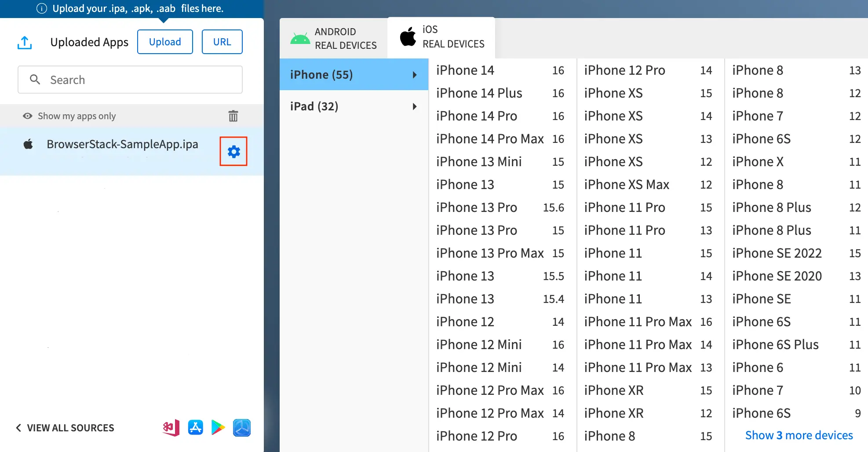Toggle Show my apps only
Image resolution: width=868 pixels, height=452 pixels.
[x=70, y=116]
